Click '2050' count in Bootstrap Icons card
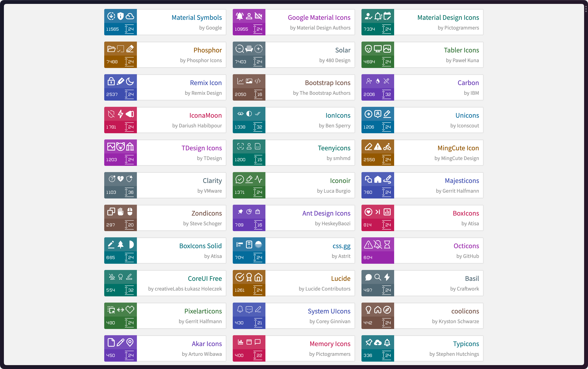 [240, 94]
